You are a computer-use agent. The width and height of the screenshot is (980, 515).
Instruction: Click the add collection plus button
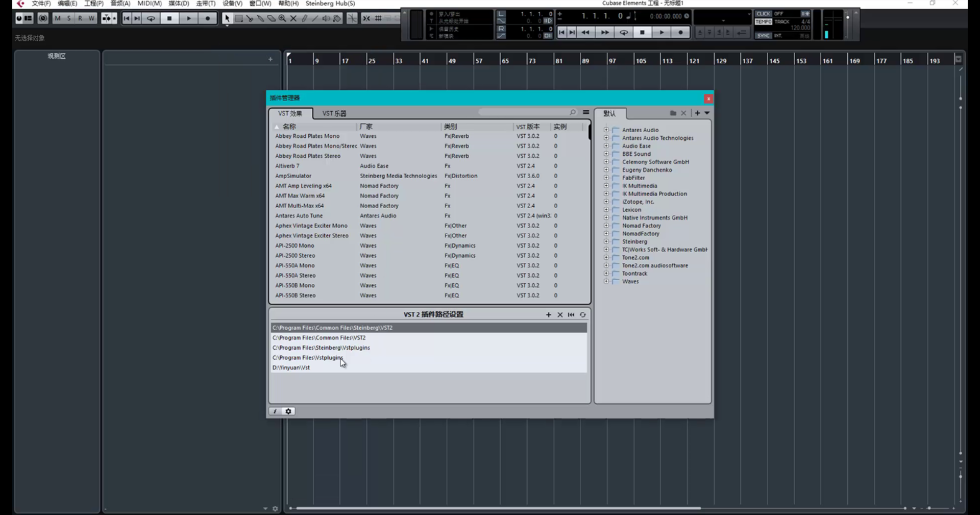(x=697, y=113)
